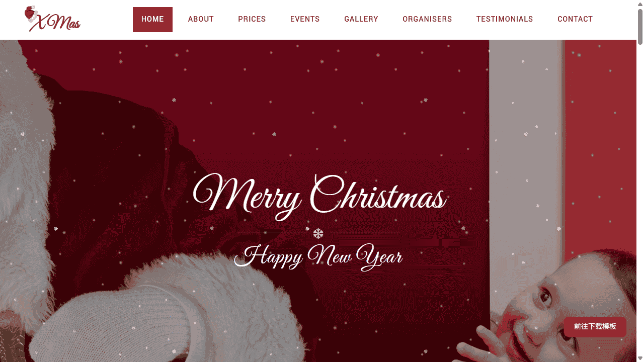The height and width of the screenshot is (362, 644).
Task: View the TESTIMONIALS section
Action: 505,19
